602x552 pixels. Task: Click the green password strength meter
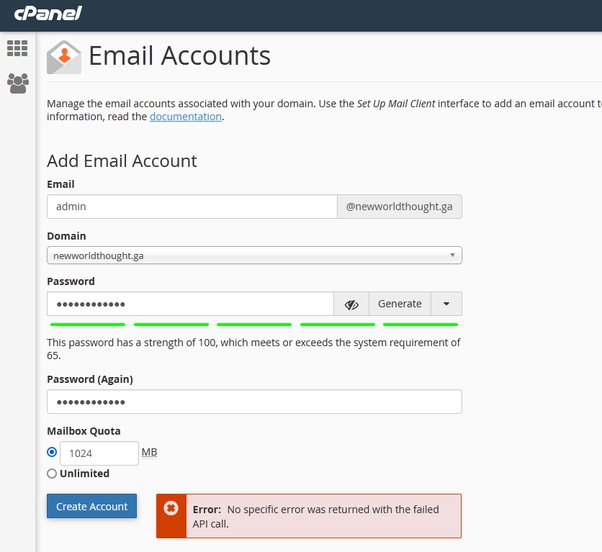[254, 324]
